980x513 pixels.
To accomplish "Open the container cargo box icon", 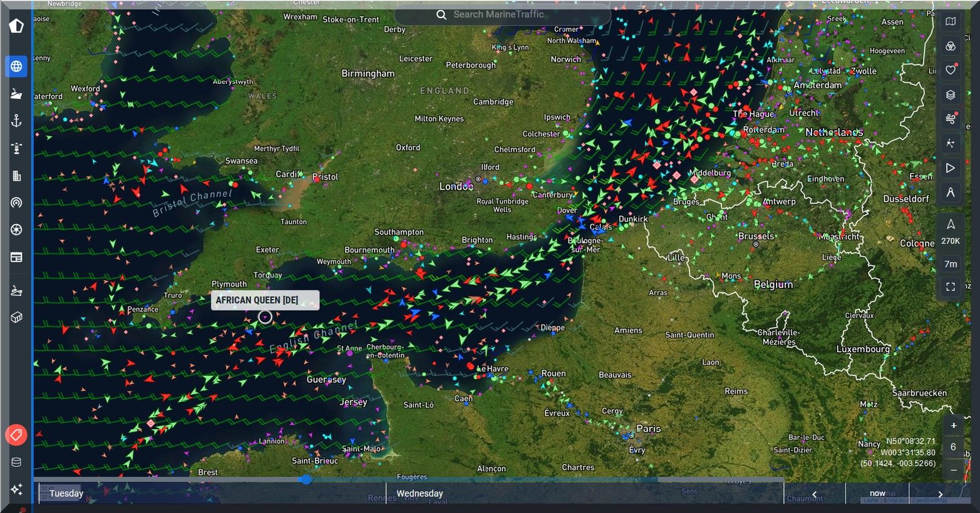I will pos(16,317).
